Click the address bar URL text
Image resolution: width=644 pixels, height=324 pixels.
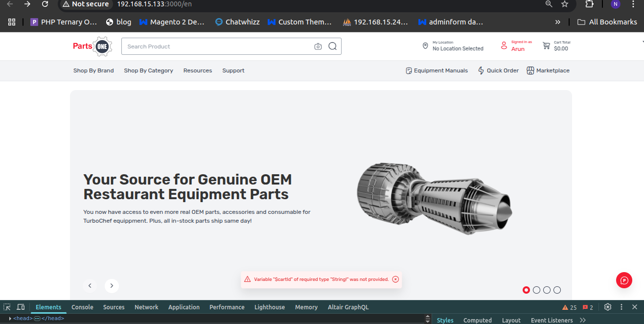click(x=154, y=4)
